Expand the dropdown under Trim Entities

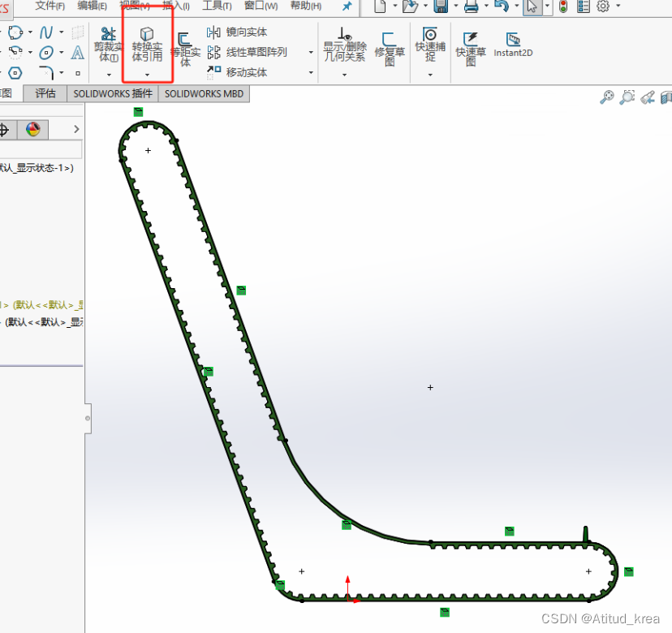click(x=109, y=75)
